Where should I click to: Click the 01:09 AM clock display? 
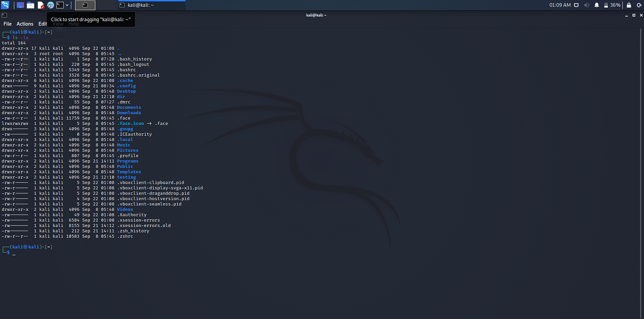(x=560, y=5)
